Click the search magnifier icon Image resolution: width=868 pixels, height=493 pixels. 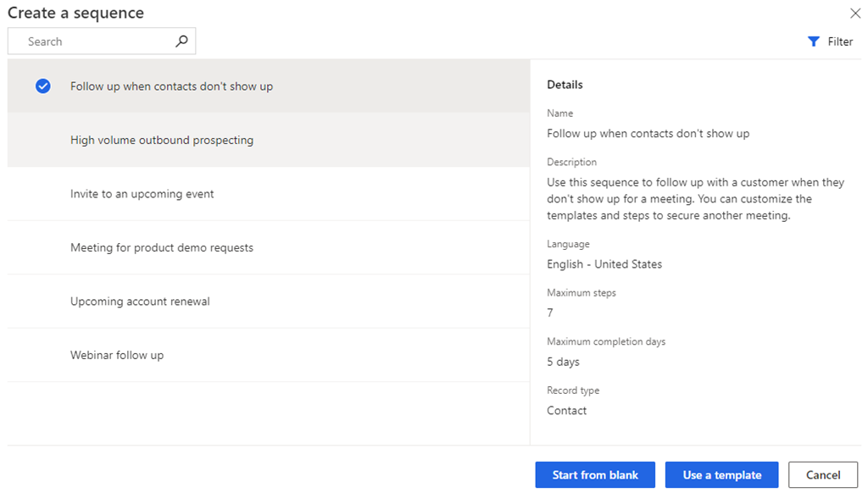click(181, 41)
